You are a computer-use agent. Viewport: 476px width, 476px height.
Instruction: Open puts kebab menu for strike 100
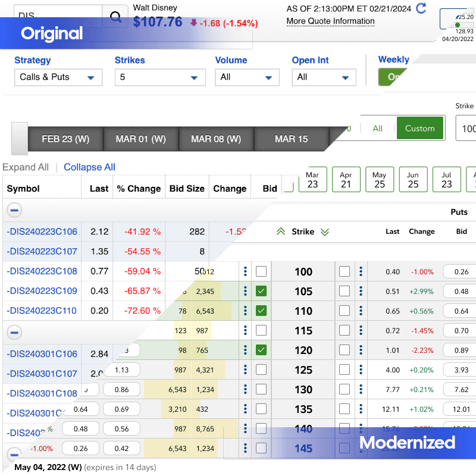click(x=361, y=271)
